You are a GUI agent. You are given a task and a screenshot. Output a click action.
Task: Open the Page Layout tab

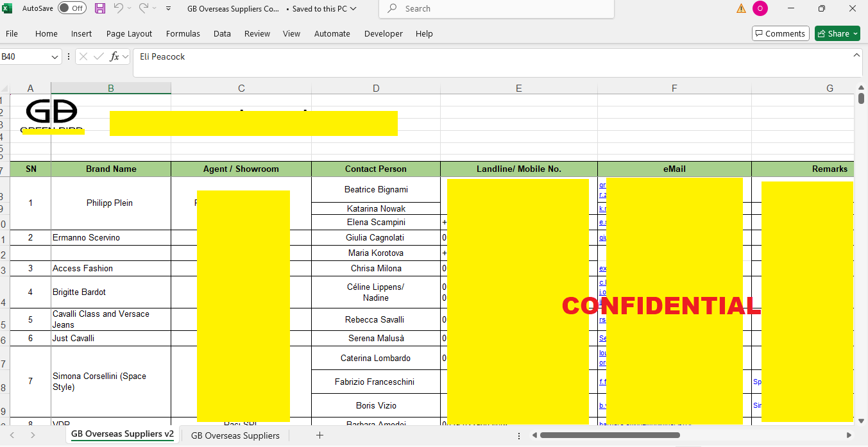point(130,33)
